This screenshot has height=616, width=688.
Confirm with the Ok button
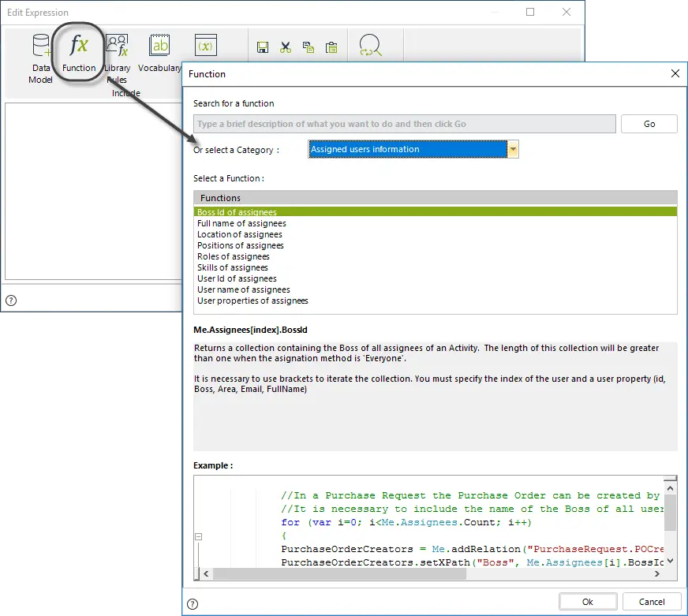(x=588, y=602)
